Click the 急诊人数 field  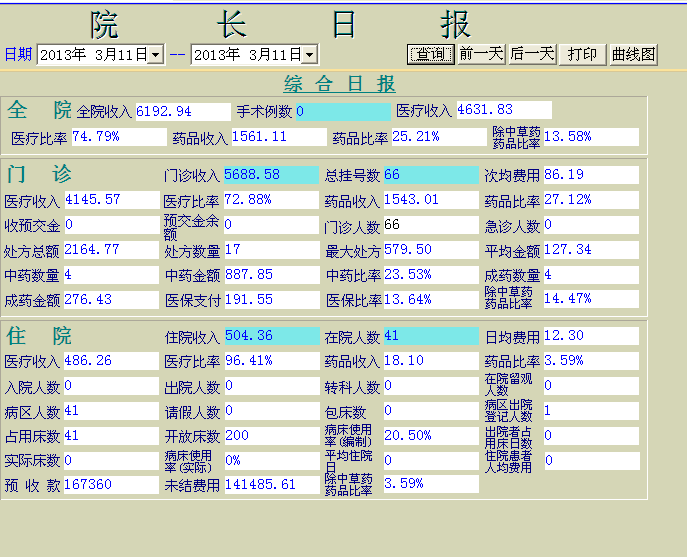click(x=591, y=225)
